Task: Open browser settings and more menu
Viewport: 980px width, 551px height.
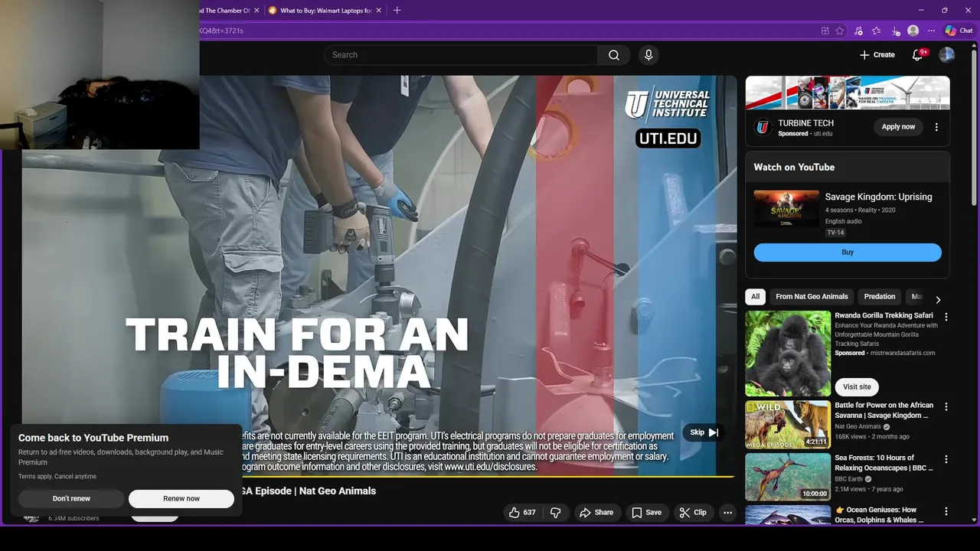Action: (931, 31)
